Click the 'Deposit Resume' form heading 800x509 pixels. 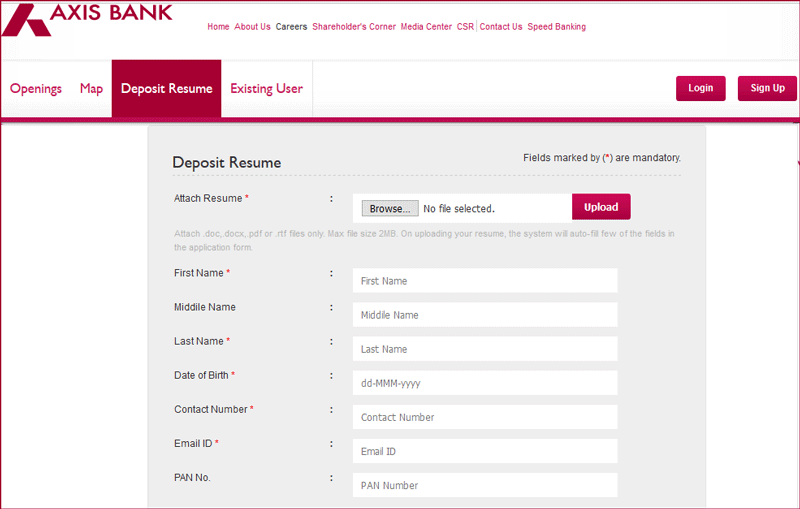point(227,163)
